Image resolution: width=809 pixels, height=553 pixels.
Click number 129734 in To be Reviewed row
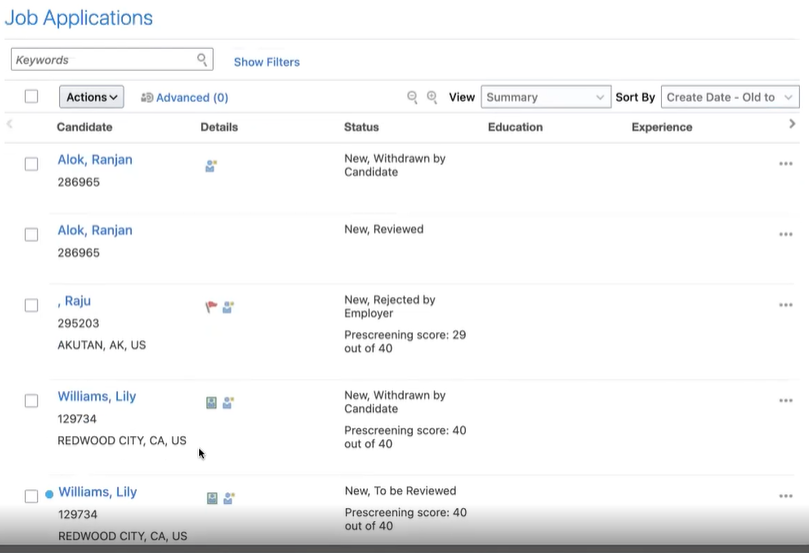pyautogui.click(x=77, y=514)
